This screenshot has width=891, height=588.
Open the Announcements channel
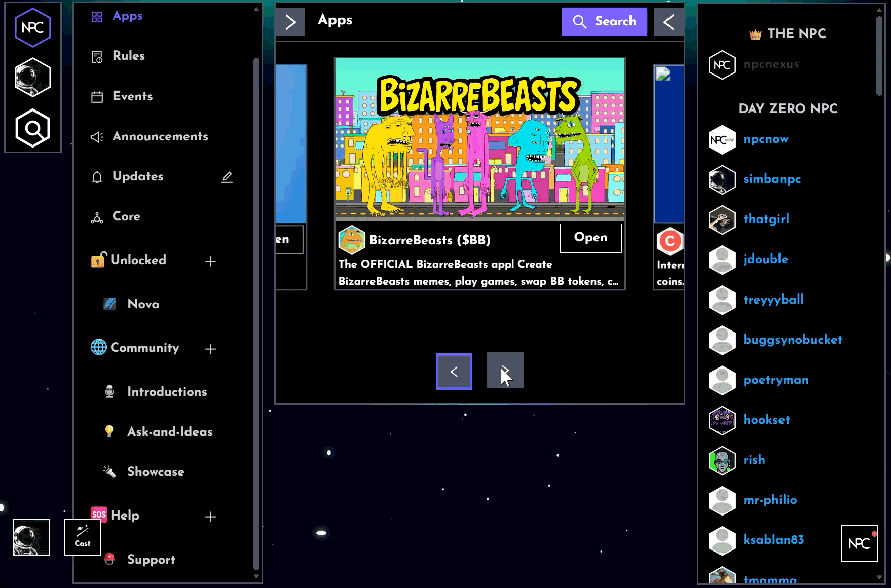click(161, 136)
